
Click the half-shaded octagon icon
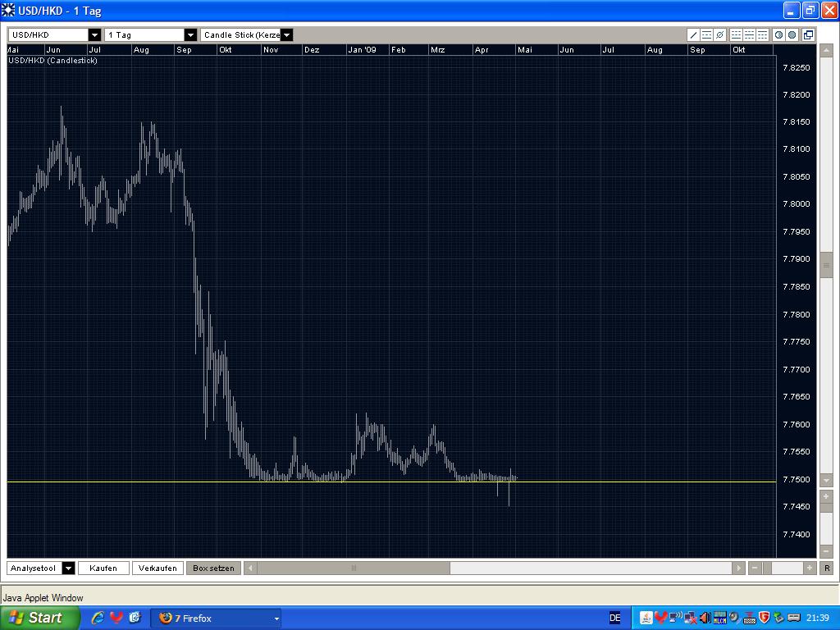778,34
